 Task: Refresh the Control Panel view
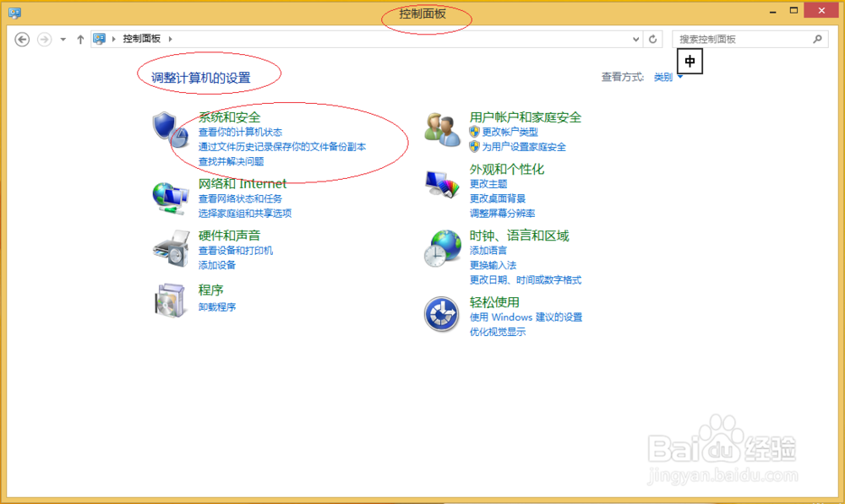652,38
